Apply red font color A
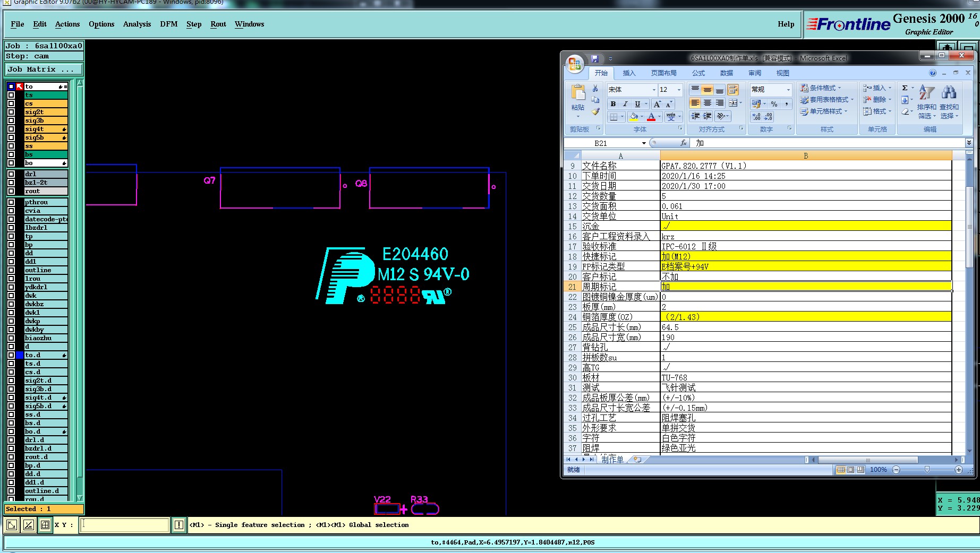 click(x=651, y=116)
